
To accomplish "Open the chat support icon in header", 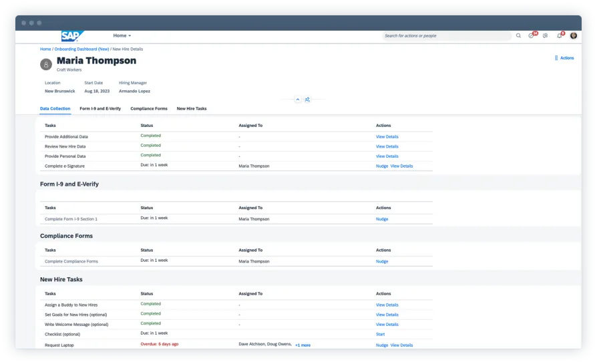I will (546, 36).
